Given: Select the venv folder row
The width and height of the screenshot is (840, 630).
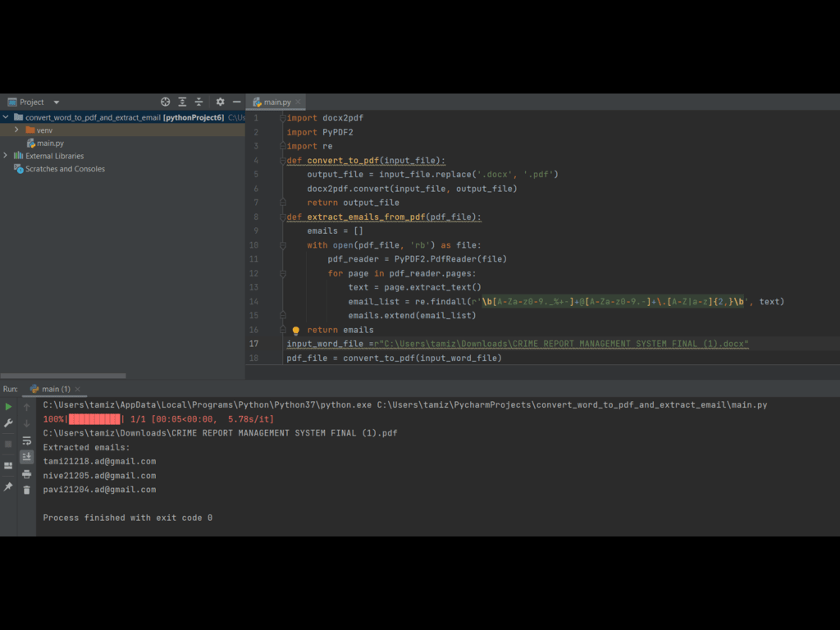Looking at the screenshot, I should (x=123, y=130).
